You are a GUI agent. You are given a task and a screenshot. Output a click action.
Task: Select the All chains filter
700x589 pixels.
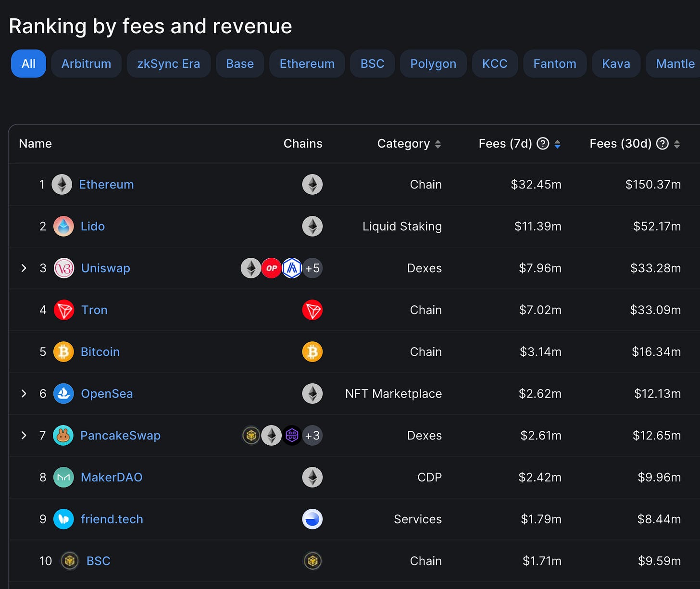(x=28, y=63)
